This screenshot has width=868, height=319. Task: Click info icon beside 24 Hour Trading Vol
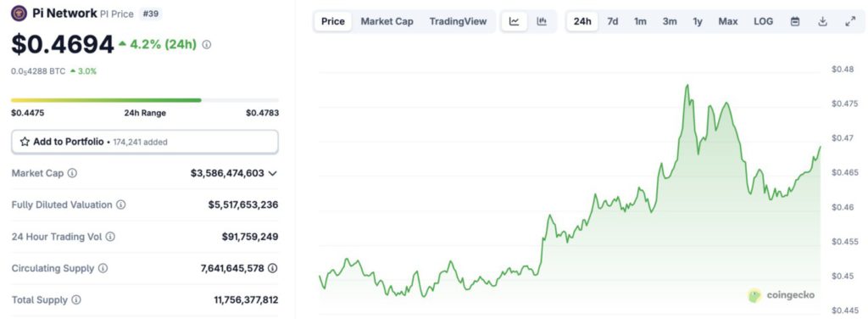point(110,237)
